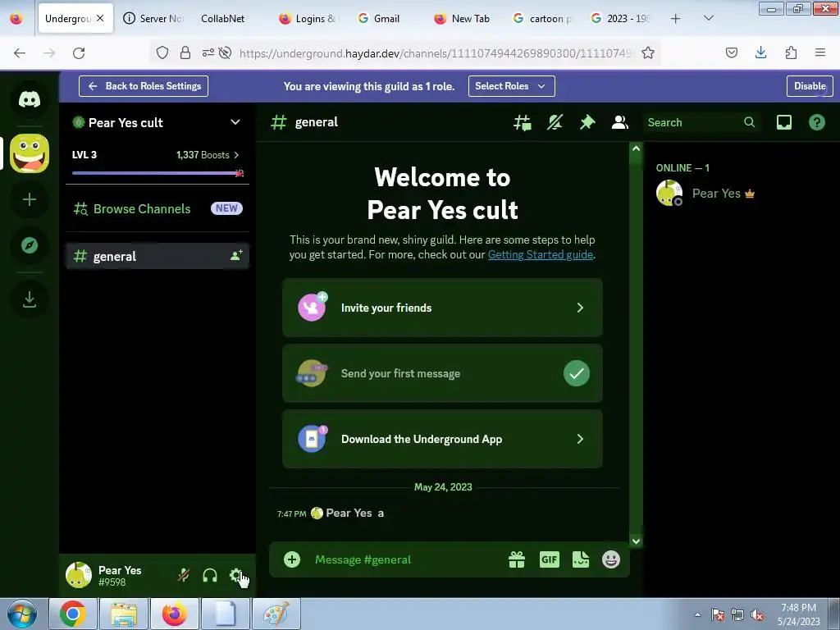Disable role view mode
The width and height of the screenshot is (840, 630).
810,86
